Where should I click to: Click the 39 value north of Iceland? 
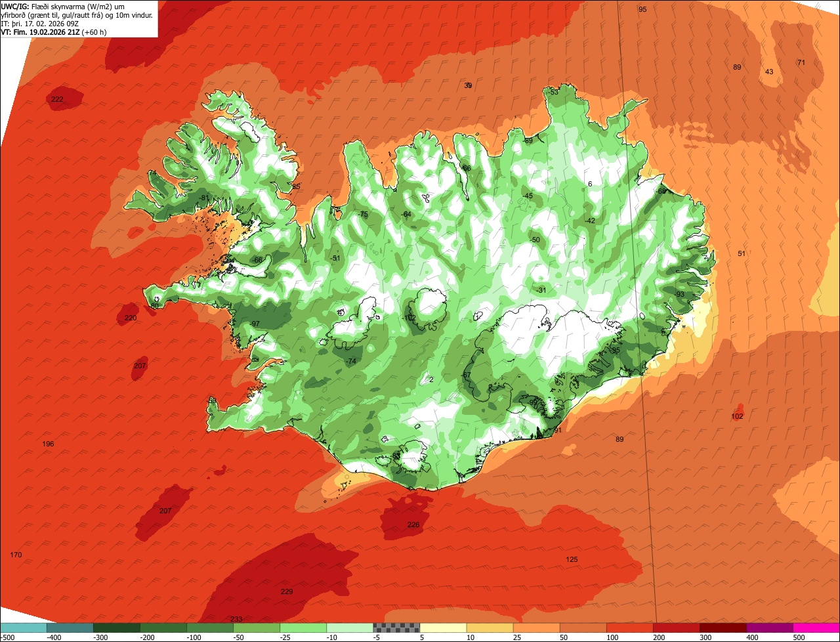(x=468, y=85)
